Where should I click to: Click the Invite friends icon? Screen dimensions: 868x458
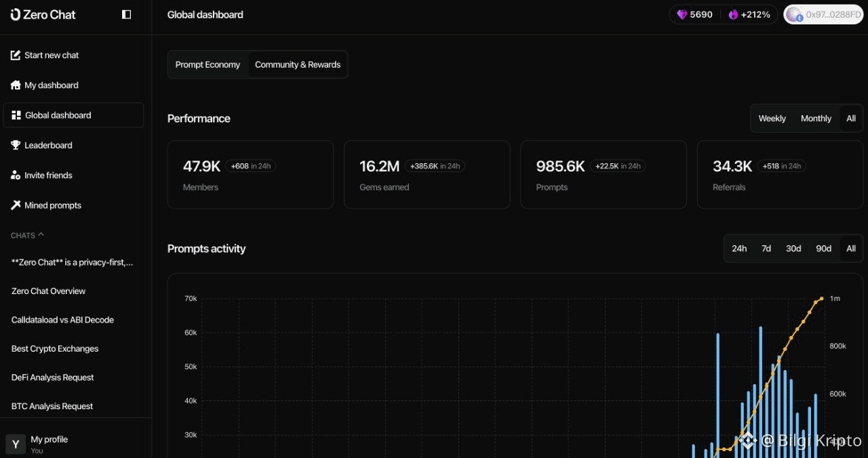(x=16, y=175)
